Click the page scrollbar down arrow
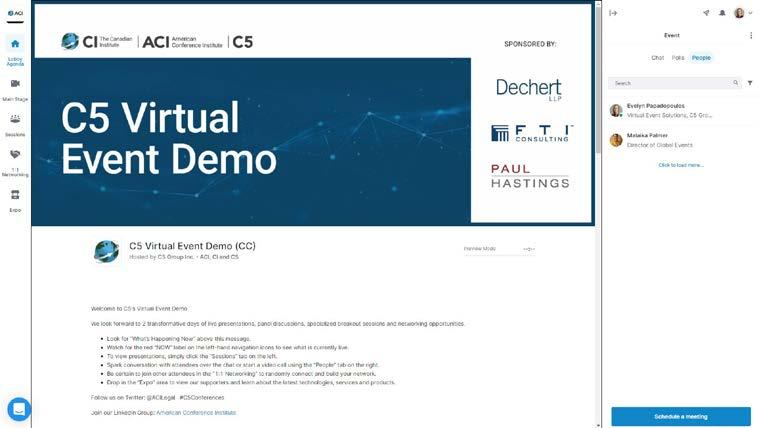This screenshot has width=759, height=428. pyautogui.click(x=598, y=425)
